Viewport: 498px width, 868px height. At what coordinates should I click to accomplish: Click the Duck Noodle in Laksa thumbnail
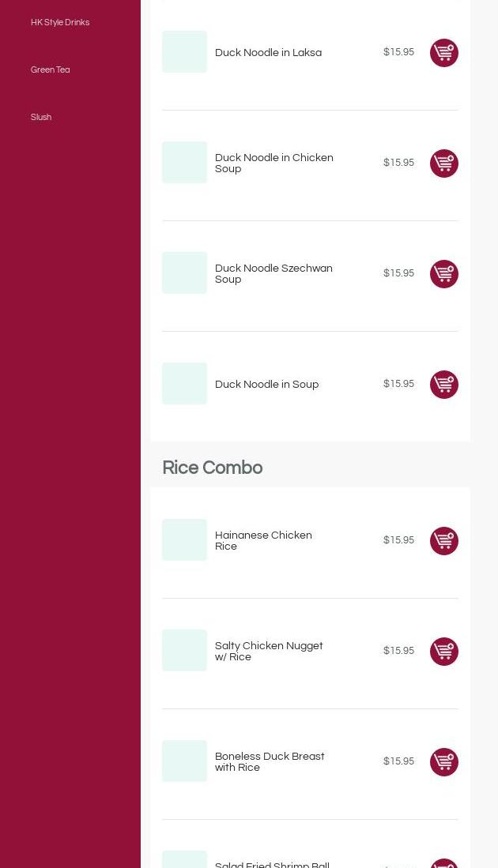[x=184, y=52]
